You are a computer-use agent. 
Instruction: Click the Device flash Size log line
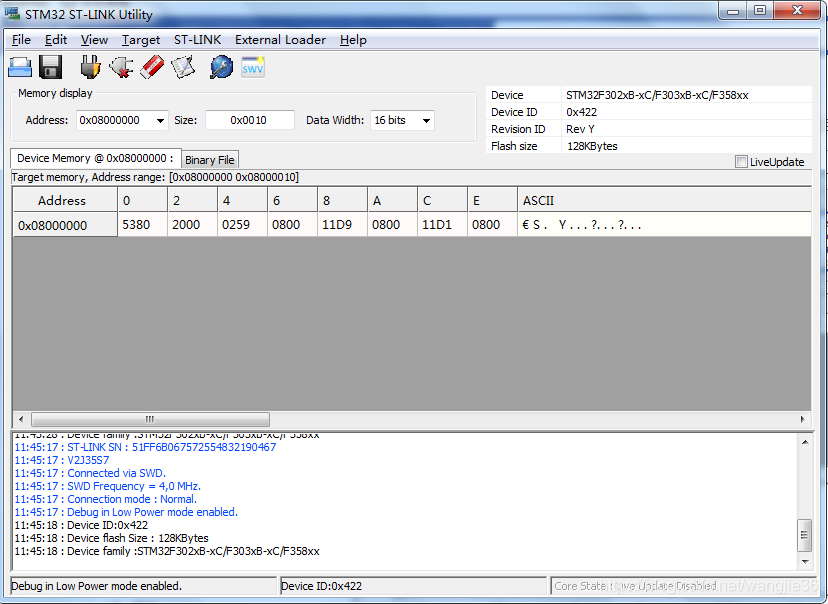click(x=111, y=538)
